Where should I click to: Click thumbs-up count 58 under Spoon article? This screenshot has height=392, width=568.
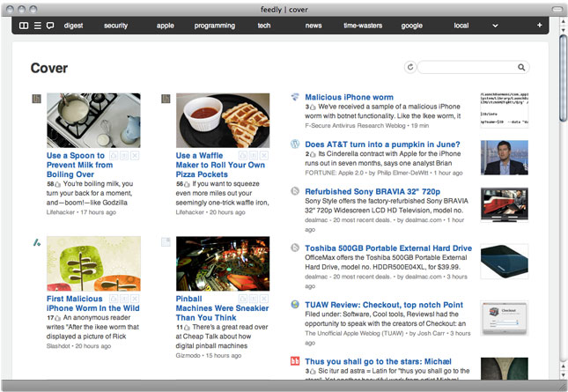[x=54, y=184]
